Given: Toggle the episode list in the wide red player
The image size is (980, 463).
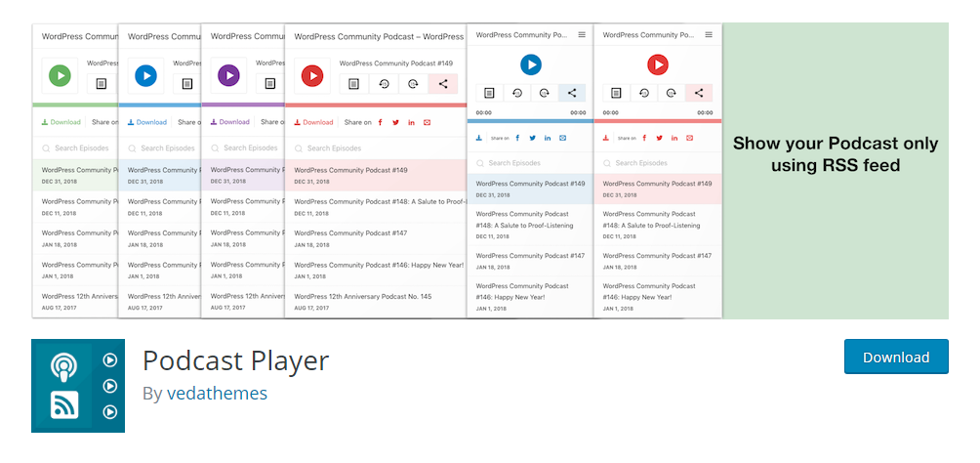Looking at the screenshot, I should pos(353,84).
